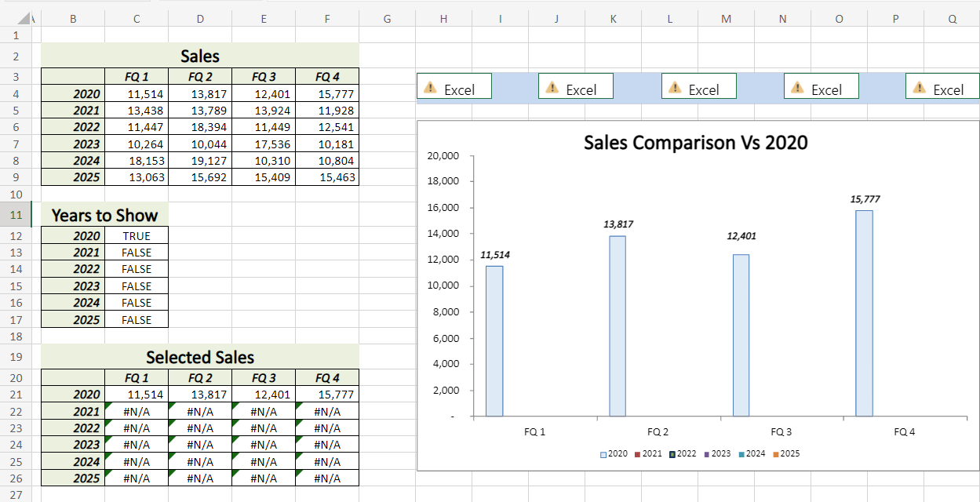Image resolution: width=980 pixels, height=502 pixels.
Task: Select the column G header
Action: point(387,20)
